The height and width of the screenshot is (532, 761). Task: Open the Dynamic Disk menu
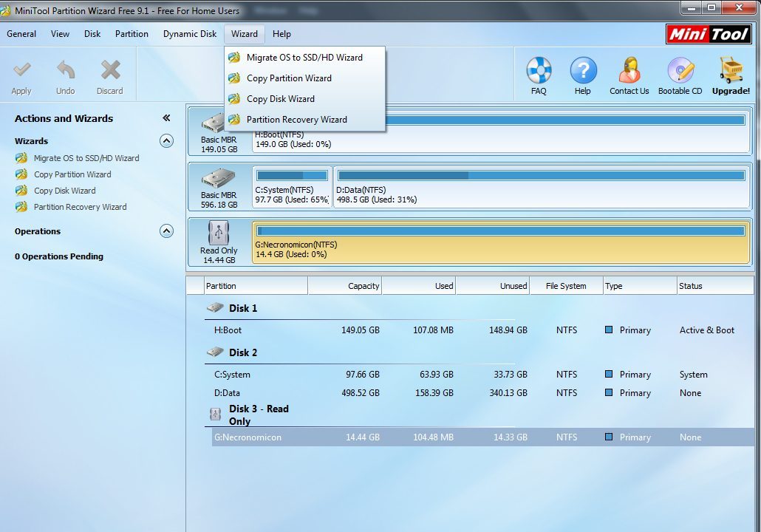point(190,34)
